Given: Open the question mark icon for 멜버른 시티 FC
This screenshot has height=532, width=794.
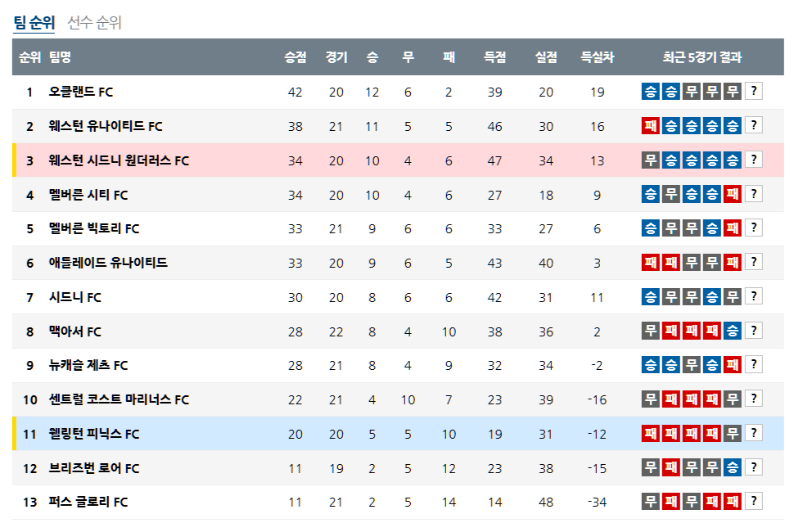Looking at the screenshot, I should pos(754,194).
